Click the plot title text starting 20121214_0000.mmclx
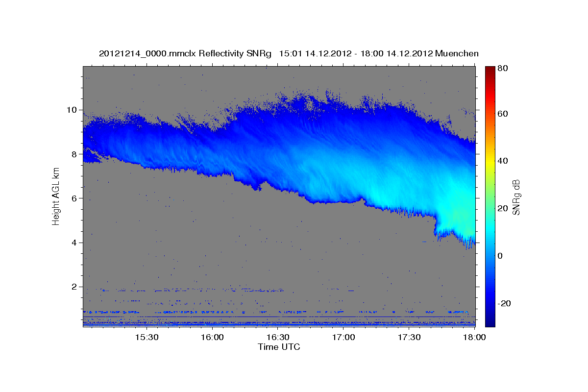 (x=289, y=53)
